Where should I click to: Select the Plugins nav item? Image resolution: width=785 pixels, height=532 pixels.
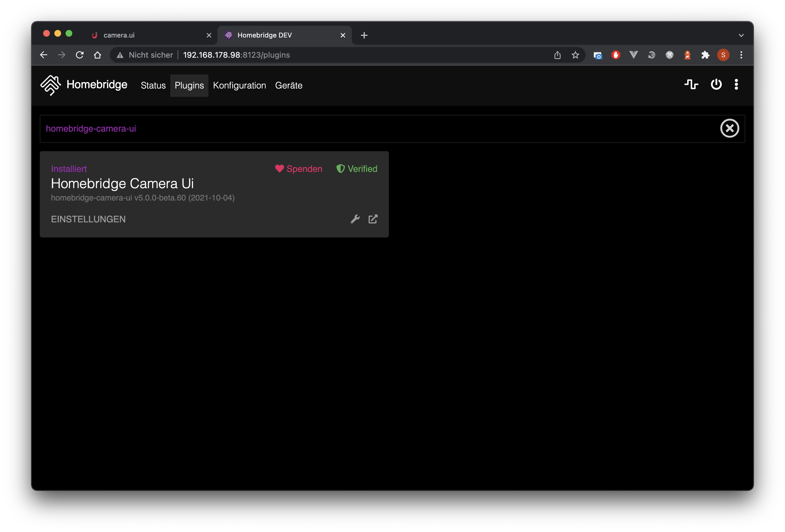189,85
